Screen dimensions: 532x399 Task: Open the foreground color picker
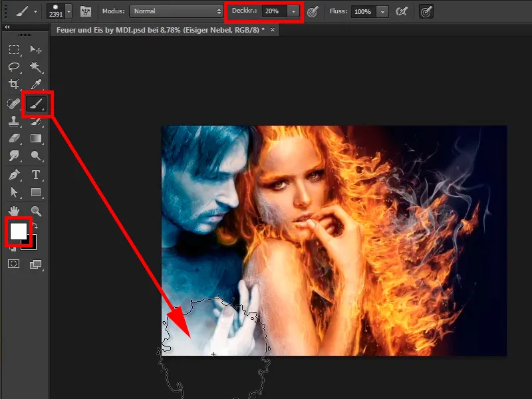coord(19,231)
